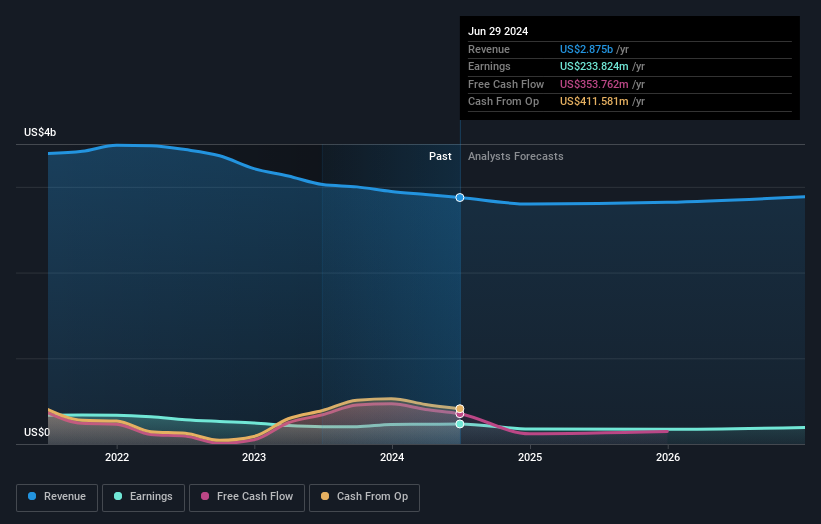The image size is (821, 524).
Task: Toggle the Cash From Op legend button
Action: pos(364,497)
